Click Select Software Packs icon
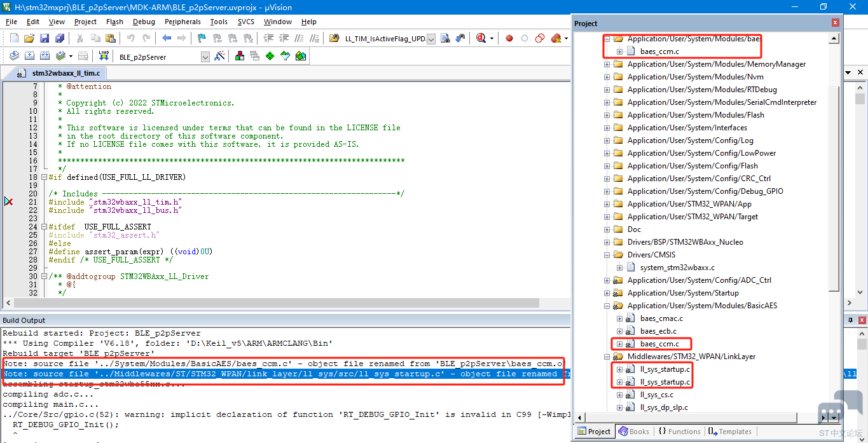 pyautogui.click(x=285, y=56)
